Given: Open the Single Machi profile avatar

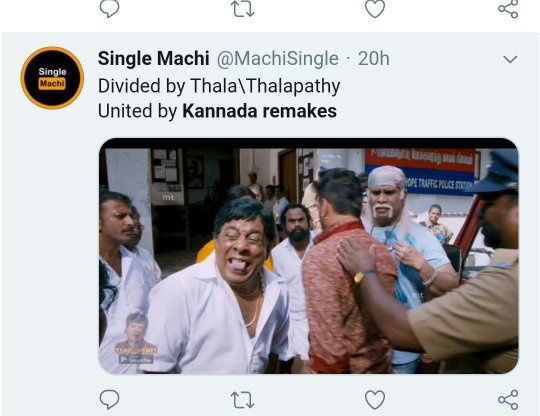Looking at the screenshot, I should pyautogui.click(x=52, y=78).
